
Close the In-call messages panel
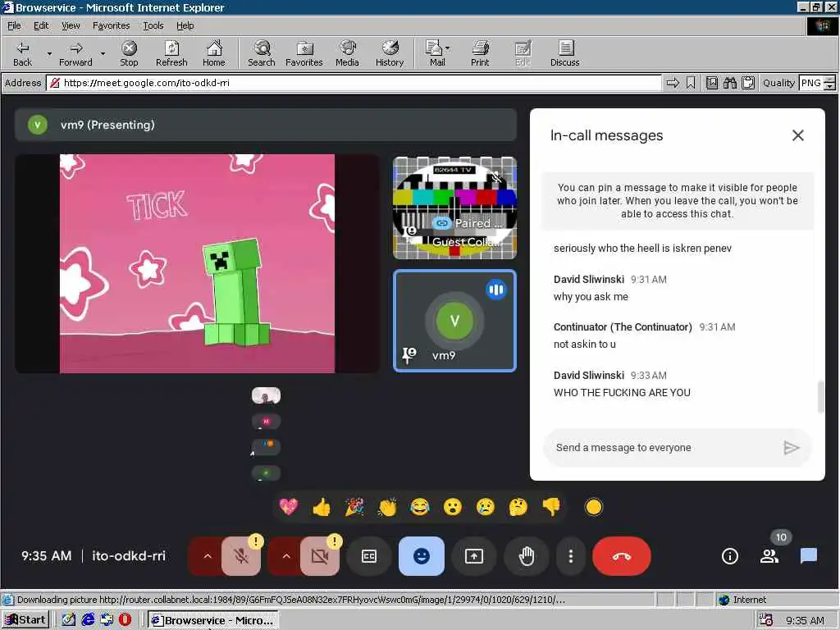coord(797,135)
